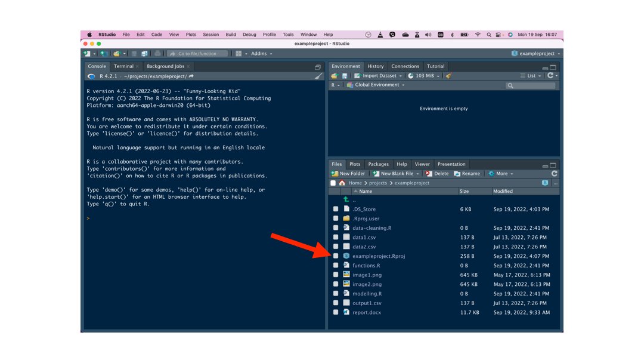Screen dimensions: 644x363
Task: Open the exampleproject project dropdown
Action: coord(536,54)
